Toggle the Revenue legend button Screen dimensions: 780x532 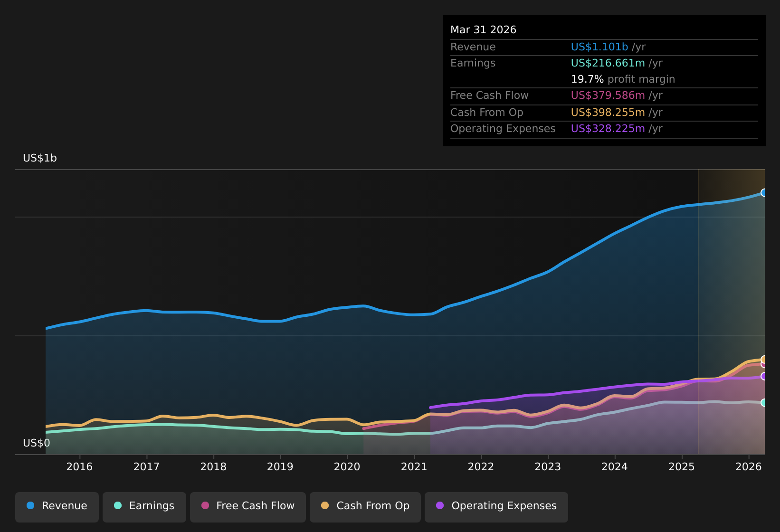57,506
